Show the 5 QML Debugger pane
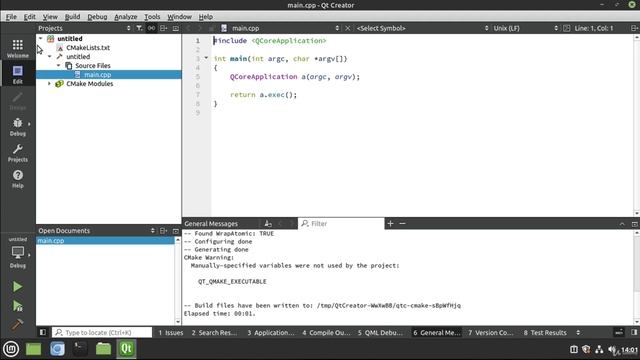The height and width of the screenshot is (360, 640). coord(380,332)
